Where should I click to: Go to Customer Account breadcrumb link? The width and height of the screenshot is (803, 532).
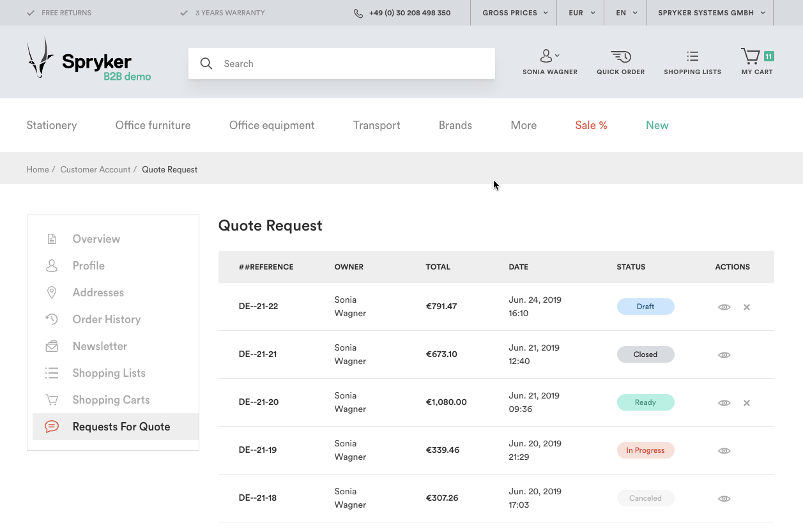pos(95,169)
